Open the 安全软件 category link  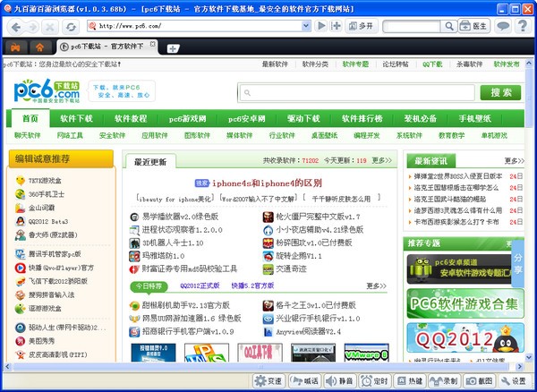112,135
